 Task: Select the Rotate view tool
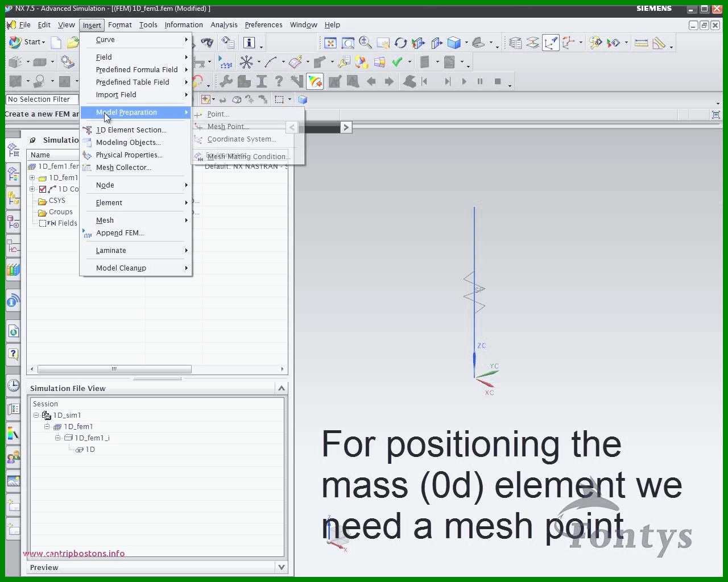[x=400, y=43]
